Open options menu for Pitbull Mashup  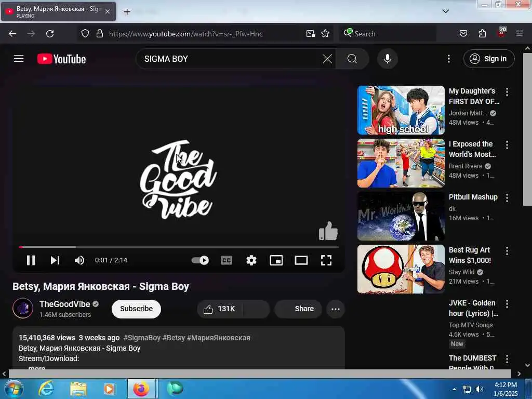click(507, 198)
